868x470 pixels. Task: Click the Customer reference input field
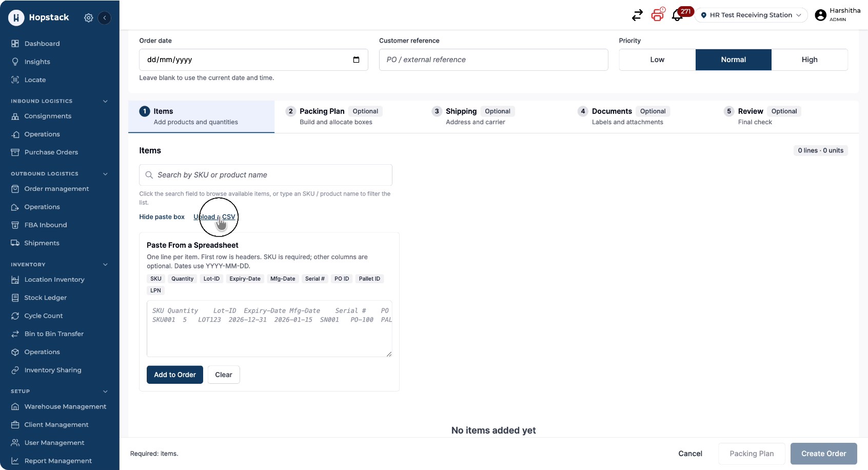[x=494, y=60]
